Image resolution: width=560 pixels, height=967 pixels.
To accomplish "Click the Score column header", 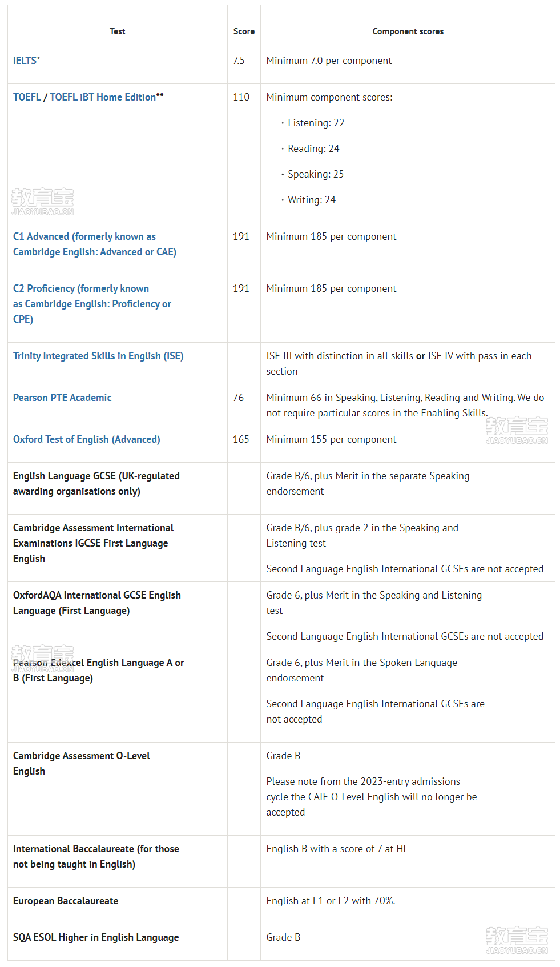I will [244, 31].
